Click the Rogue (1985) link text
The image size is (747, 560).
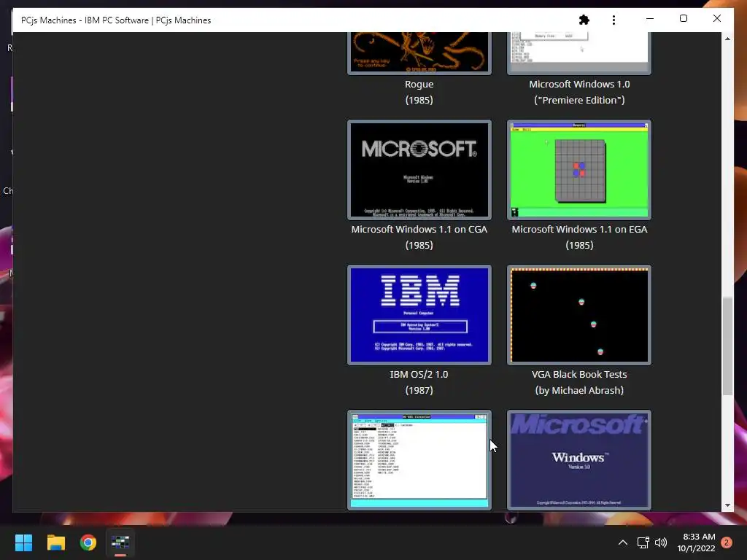click(x=419, y=92)
